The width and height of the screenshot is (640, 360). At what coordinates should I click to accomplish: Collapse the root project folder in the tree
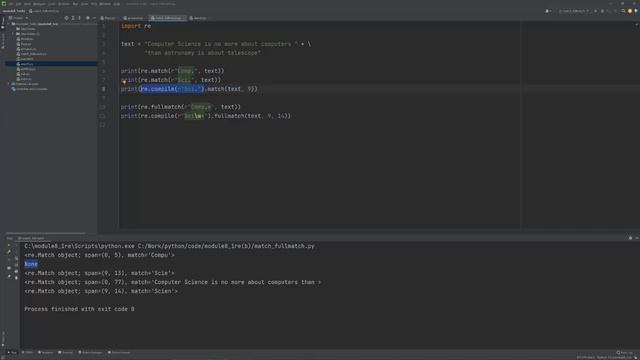click(x=9, y=24)
